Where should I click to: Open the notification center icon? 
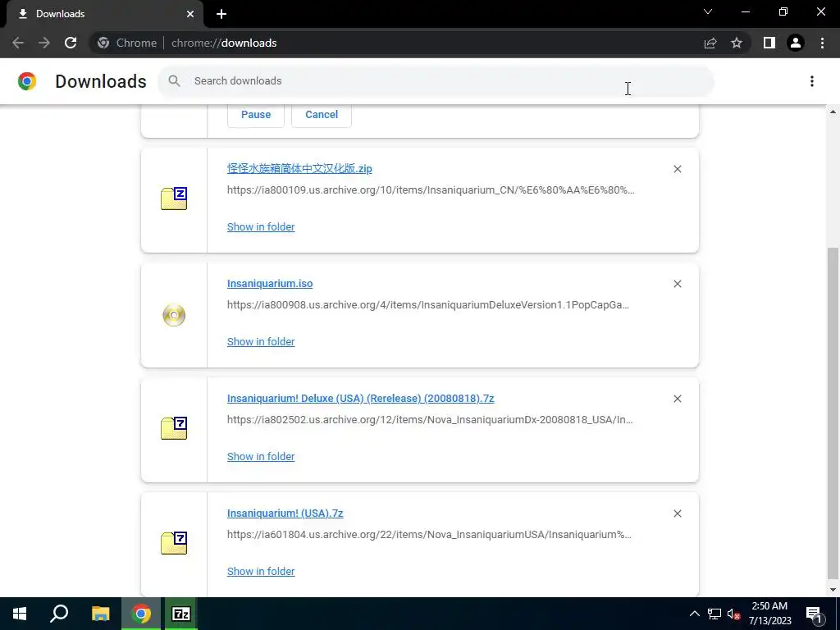click(813, 614)
